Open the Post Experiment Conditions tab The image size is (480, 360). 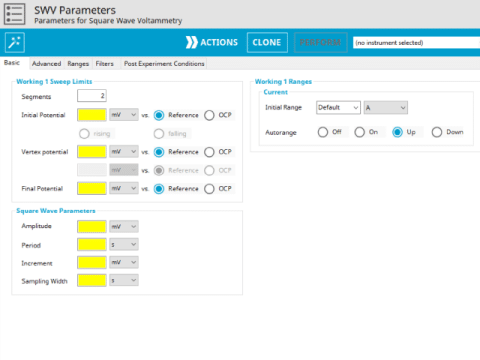pos(164,63)
